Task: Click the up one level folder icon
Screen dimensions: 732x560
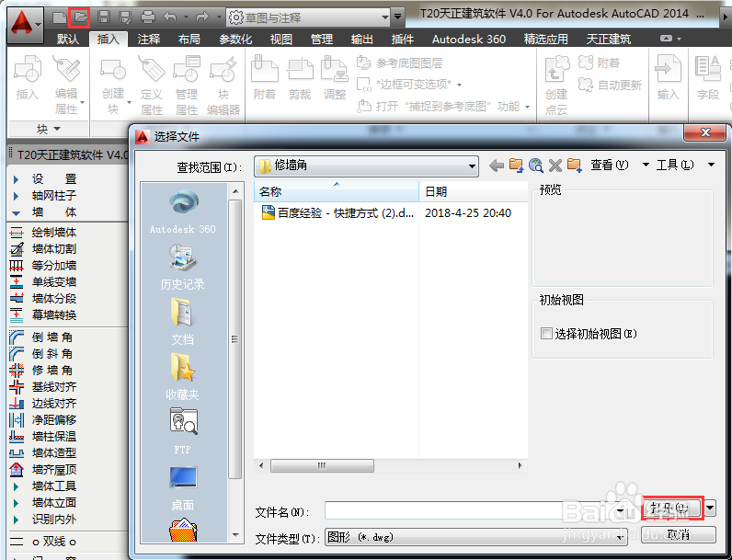Action: (516, 166)
